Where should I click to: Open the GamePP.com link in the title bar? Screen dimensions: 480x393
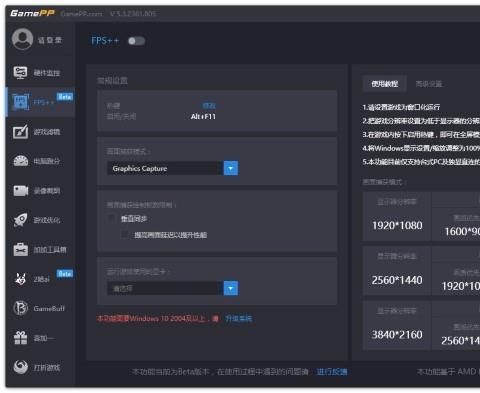(x=81, y=14)
